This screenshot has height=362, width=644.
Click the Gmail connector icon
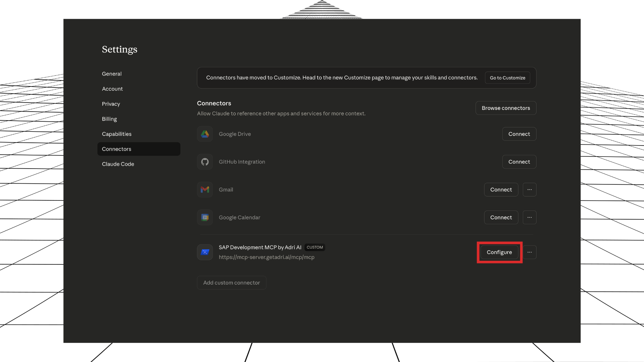[x=205, y=189]
